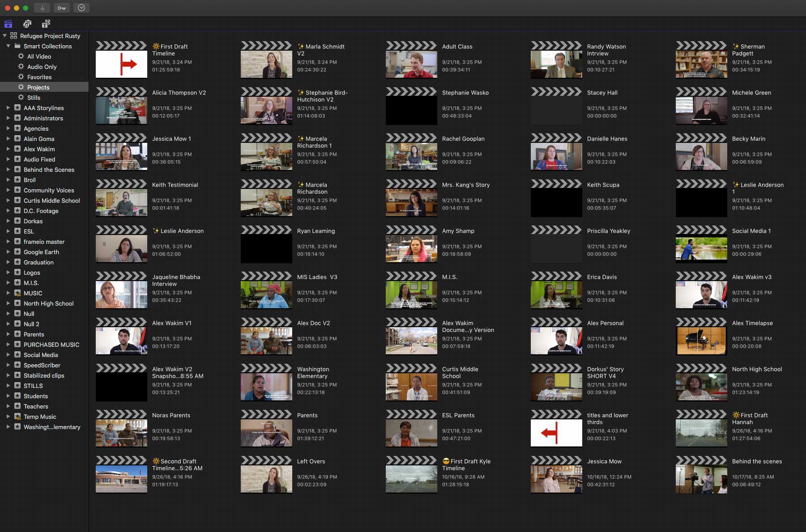
Task: Open the keyword editor key button
Action: 62,8
